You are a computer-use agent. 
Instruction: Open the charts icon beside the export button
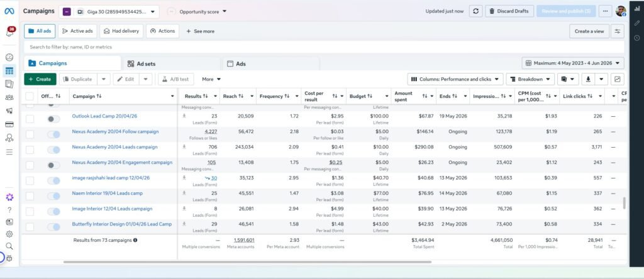click(618, 79)
